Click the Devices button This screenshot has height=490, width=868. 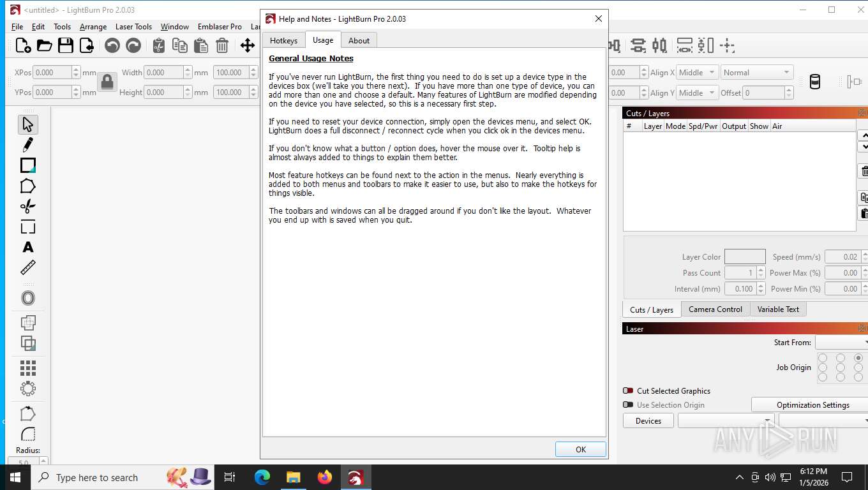point(648,420)
